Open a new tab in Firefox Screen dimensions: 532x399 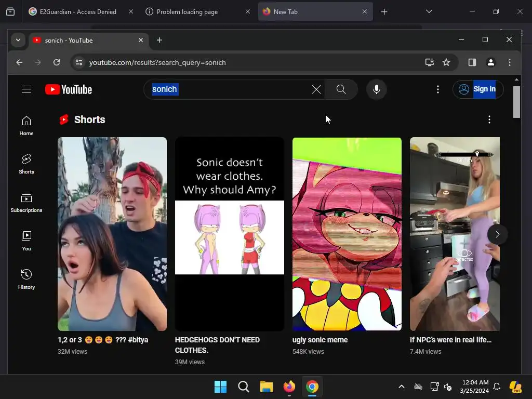coord(384,12)
